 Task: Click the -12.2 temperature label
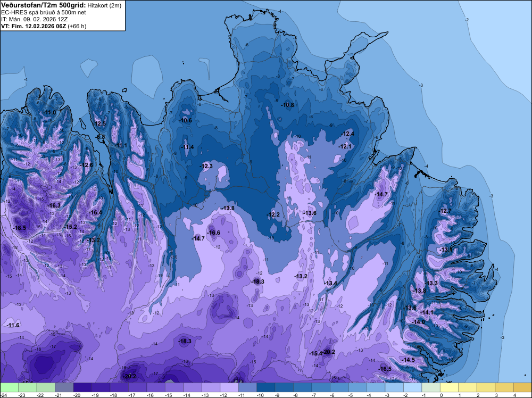click(x=273, y=214)
